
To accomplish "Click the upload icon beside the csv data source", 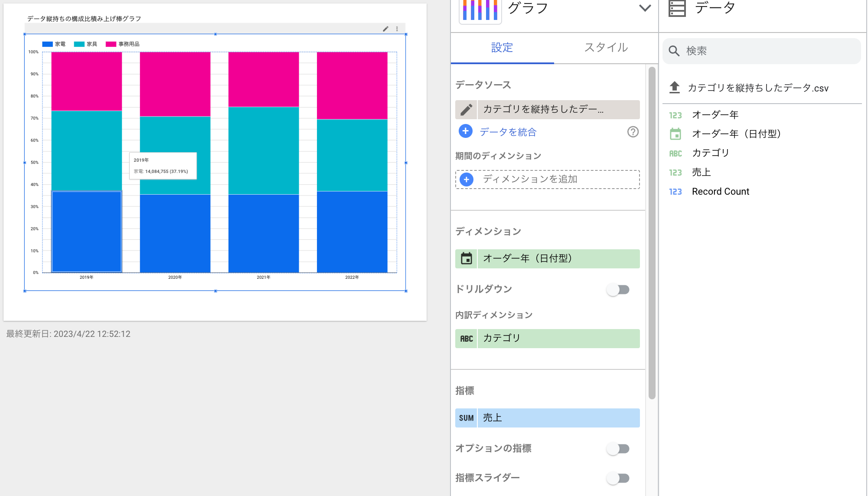I will point(674,88).
